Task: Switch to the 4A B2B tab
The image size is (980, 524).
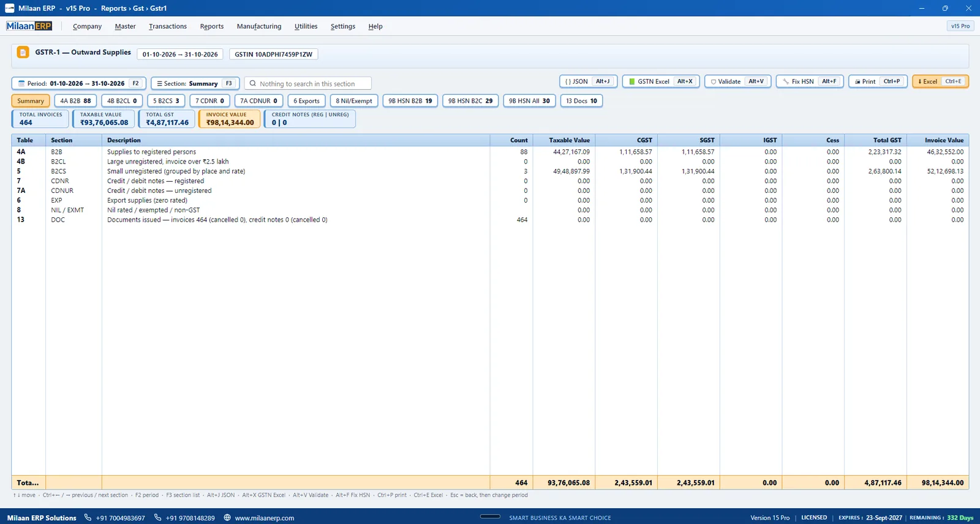Action: point(75,101)
